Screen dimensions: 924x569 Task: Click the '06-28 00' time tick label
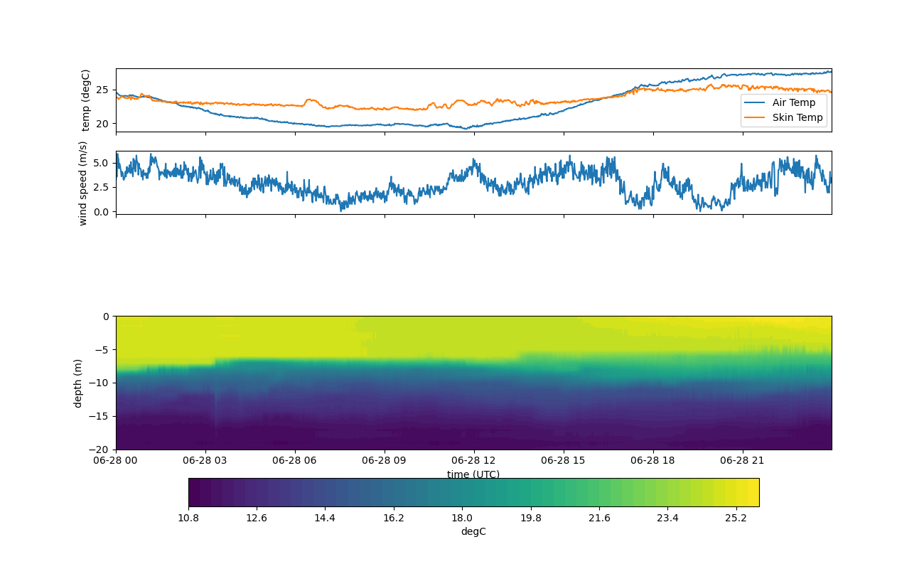click(x=116, y=460)
